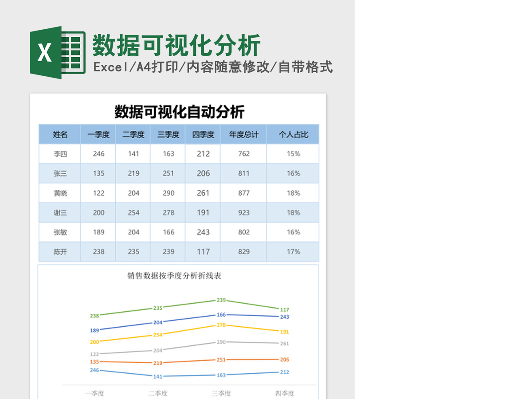
Task: Select table cell 117 in 陈开 row
Action: 203,251
